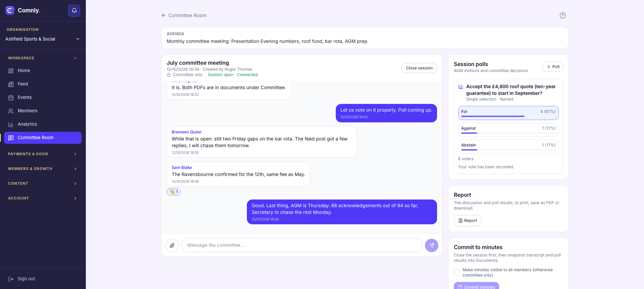Open Events in the sidebar
The image size is (644, 289).
pyautogui.click(x=43, y=98)
